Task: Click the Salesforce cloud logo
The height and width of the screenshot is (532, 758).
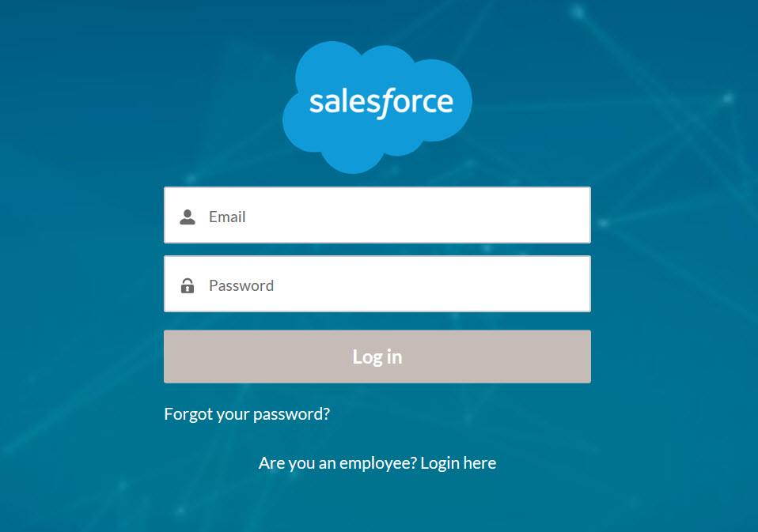Action: [377, 107]
